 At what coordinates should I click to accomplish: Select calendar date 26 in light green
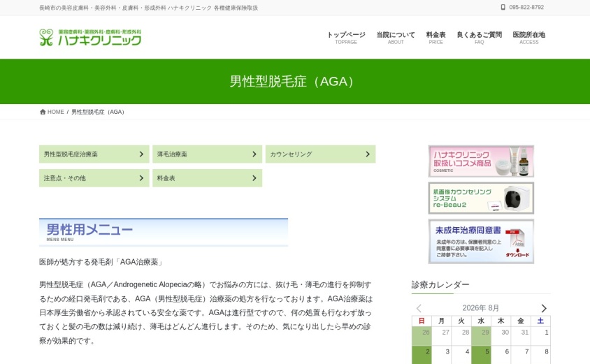click(422, 336)
